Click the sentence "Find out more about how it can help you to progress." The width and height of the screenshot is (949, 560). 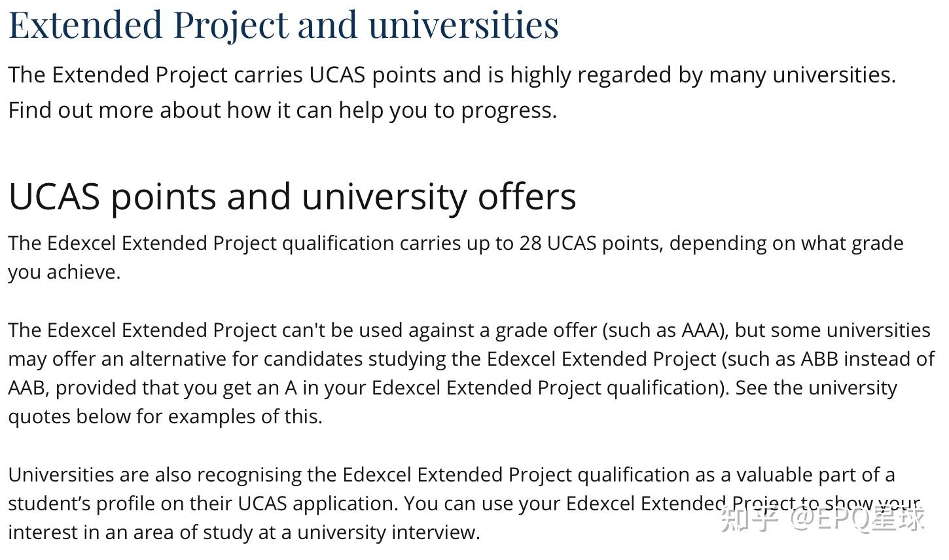click(x=282, y=110)
